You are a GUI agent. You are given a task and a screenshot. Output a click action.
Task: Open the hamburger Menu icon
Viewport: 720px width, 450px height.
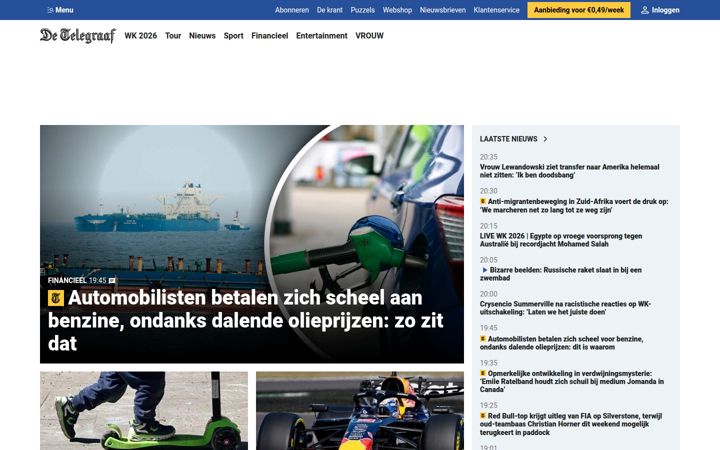(x=50, y=10)
